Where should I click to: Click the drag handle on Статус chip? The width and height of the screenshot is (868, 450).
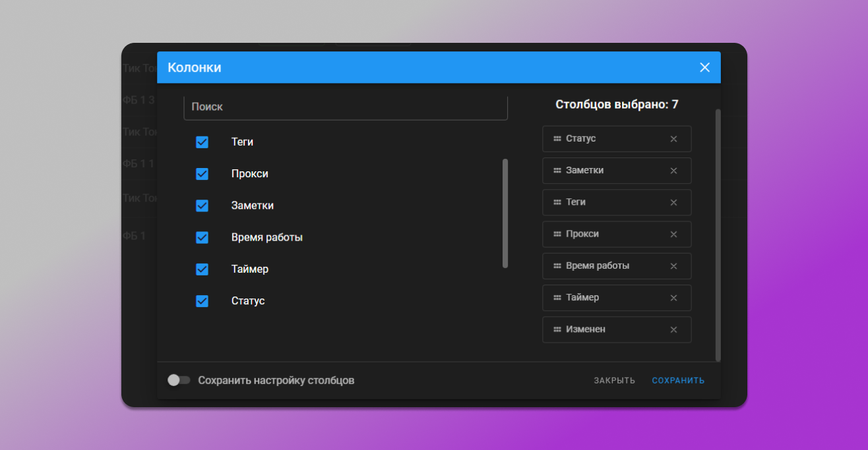557,139
